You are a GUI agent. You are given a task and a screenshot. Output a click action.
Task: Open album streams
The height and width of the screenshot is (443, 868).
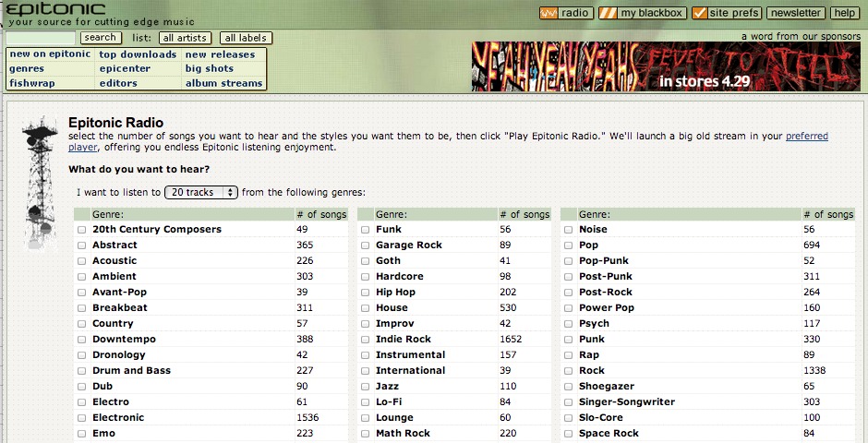(x=224, y=83)
